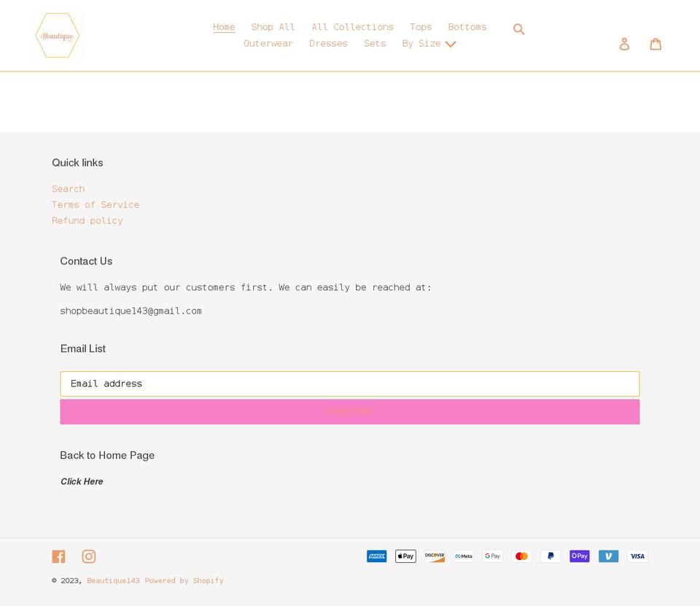Click the Contact Us heading
The width and height of the screenshot is (700, 606).
click(x=86, y=261)
